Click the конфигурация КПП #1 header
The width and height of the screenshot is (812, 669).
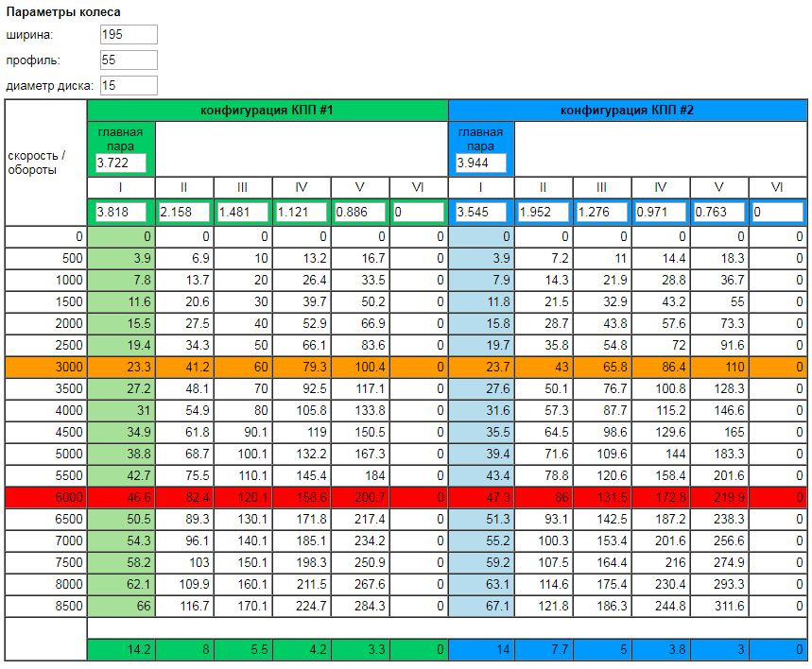pos(267,111)
